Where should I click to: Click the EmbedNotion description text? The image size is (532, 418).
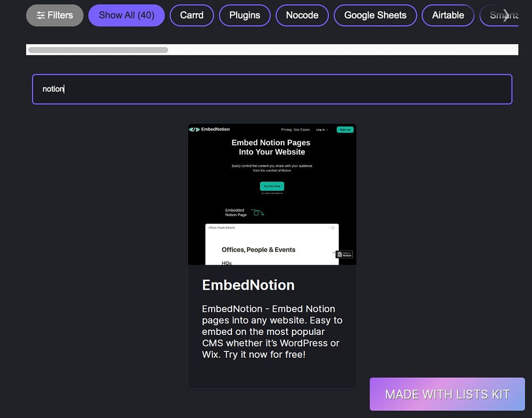[x=272, y=331]
